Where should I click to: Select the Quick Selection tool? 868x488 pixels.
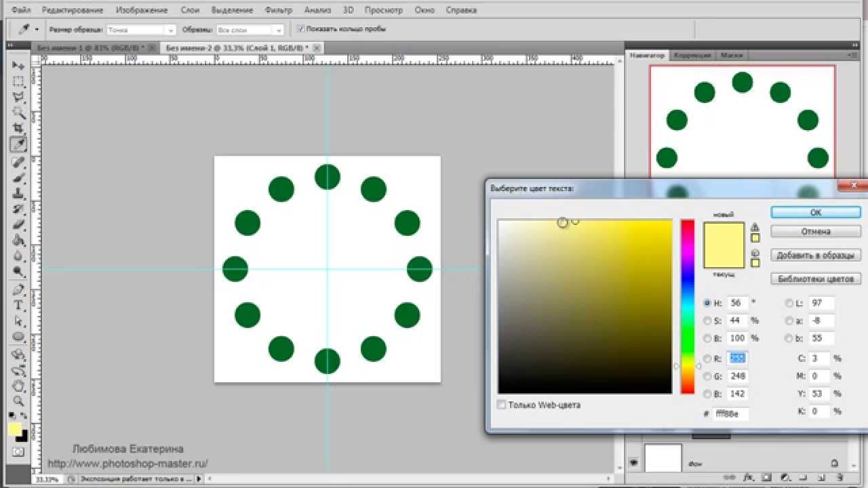click(x=18, y=113)
